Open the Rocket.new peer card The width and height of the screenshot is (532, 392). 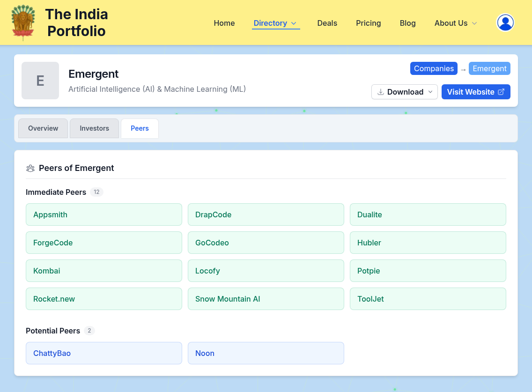[x=104, y=299]
